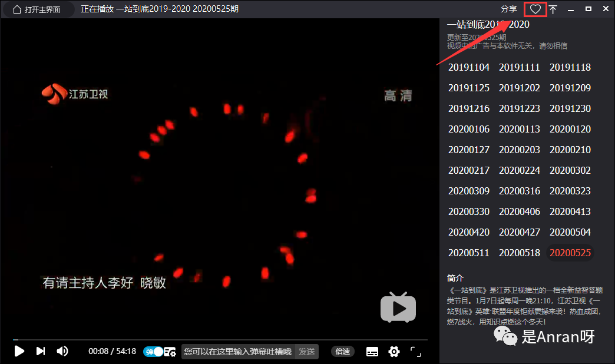This screenshot has height=364, width=615.
Task: Select episode 20191202
Action: (520, 88)
